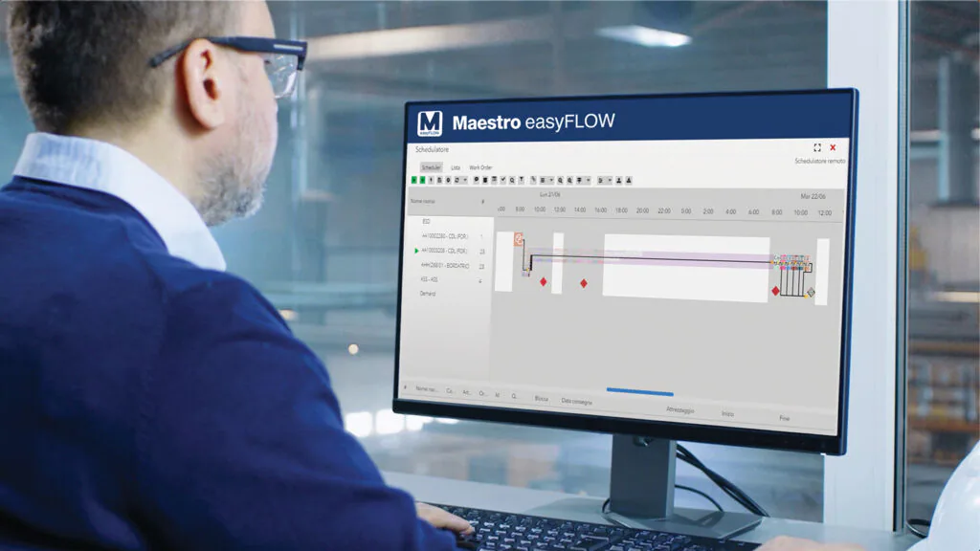Click the Maestro logo icon in header
Screen dimensions: 980x551
430,124
